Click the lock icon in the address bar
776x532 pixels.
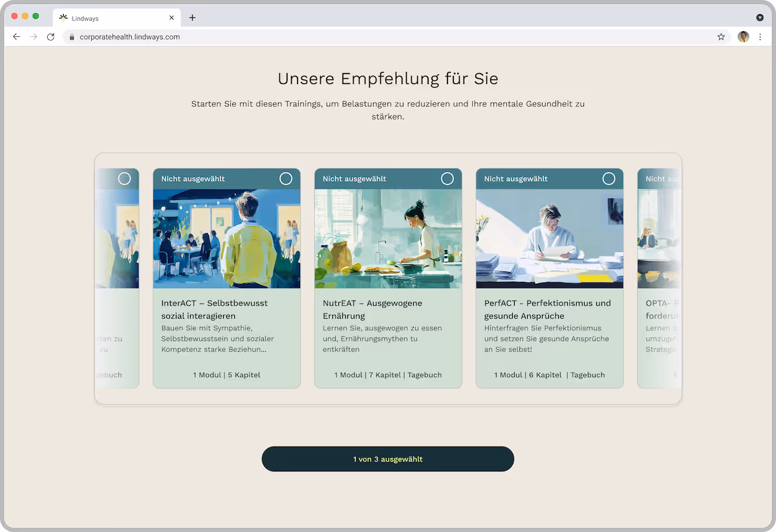pyautogui.click(x=72, y=37)
